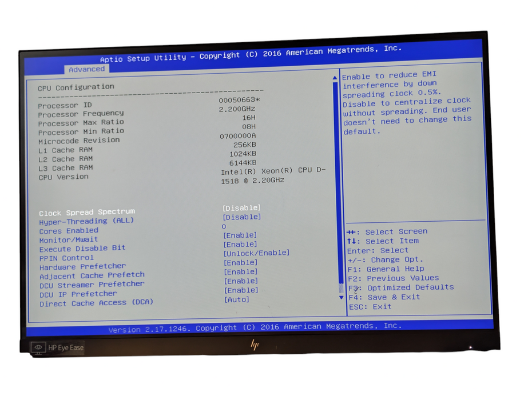Image resolution: width=532 pixels, height=400 pixels.
Task: Click the ESC: Exit hint
Action: click(370, 307)
